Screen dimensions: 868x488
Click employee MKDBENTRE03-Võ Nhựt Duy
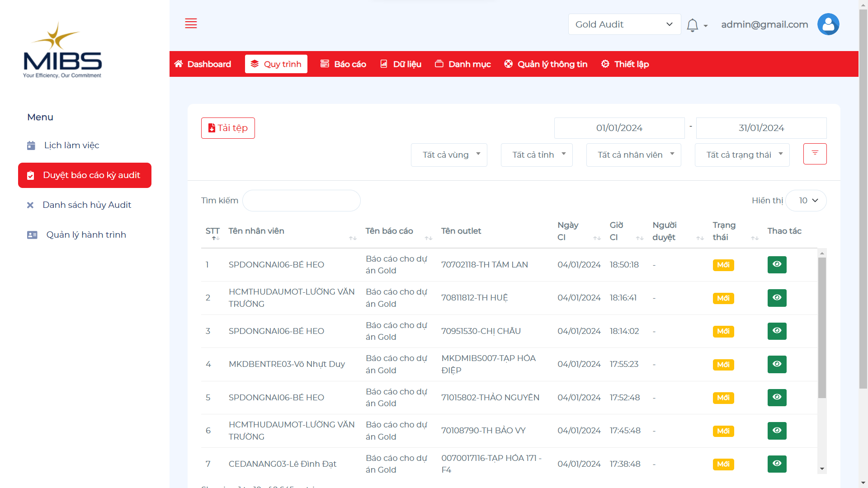point(287,364)
